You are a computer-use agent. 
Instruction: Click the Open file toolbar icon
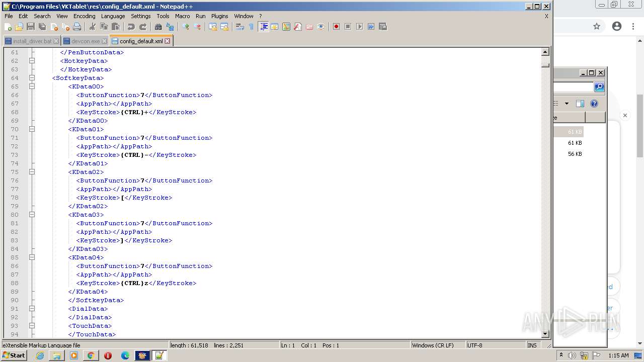coord(19,27)
